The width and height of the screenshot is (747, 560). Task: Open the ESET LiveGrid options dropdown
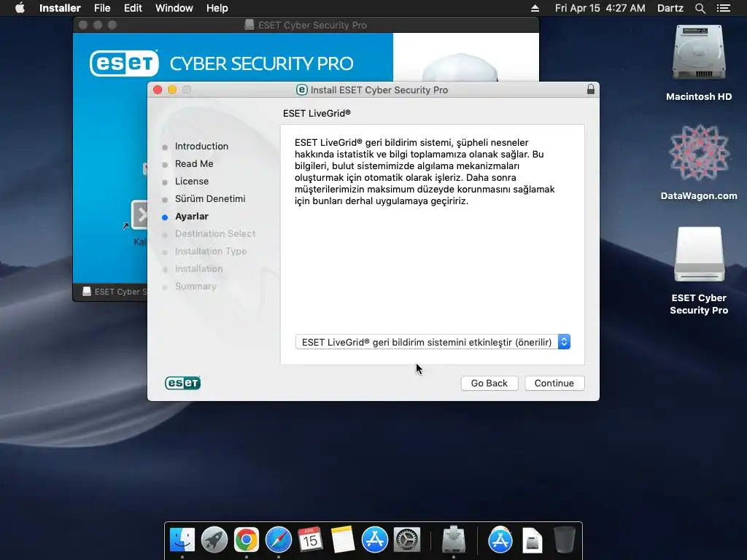coord(433,342)
